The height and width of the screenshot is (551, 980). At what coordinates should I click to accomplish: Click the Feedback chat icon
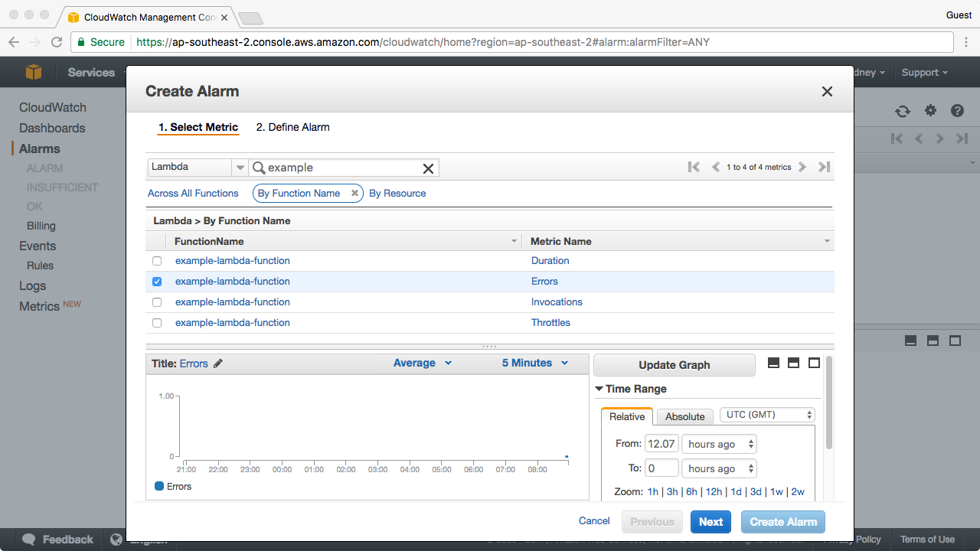29,540
